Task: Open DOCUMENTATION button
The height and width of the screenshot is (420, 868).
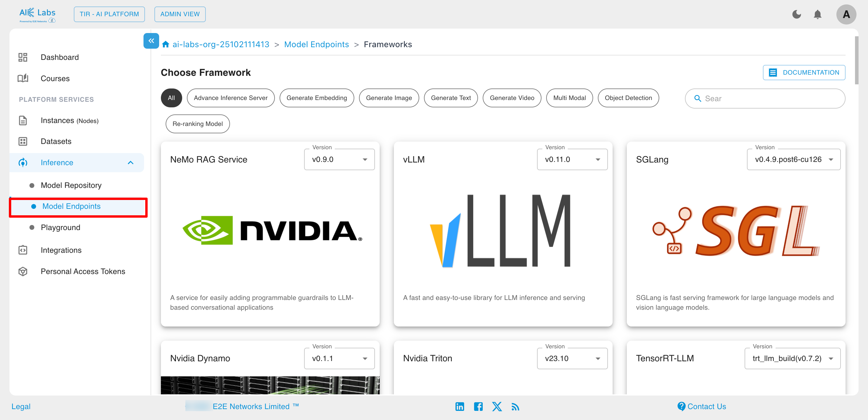Action: (x=804, y=72)
